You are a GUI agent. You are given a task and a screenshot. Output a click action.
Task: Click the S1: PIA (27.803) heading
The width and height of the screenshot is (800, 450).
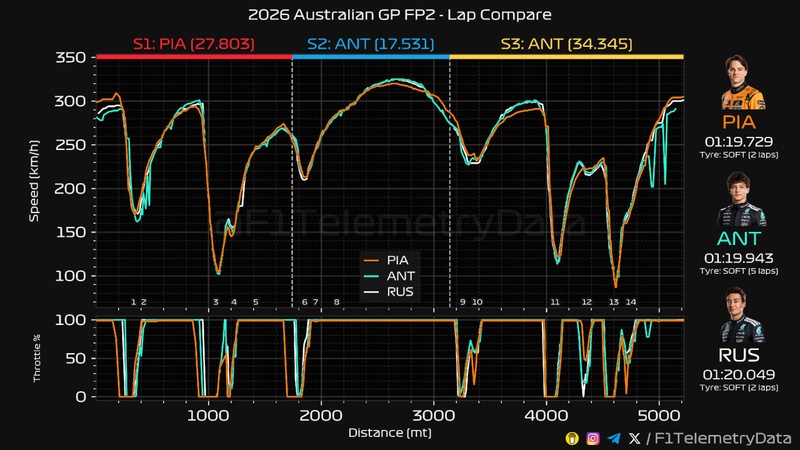[194, 44]
